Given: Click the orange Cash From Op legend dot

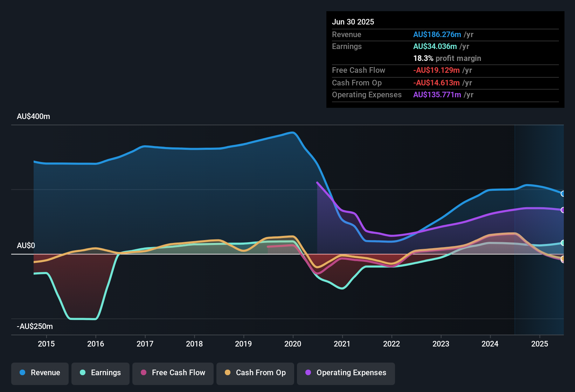Looking at the screenshot, I should (228, 373).
